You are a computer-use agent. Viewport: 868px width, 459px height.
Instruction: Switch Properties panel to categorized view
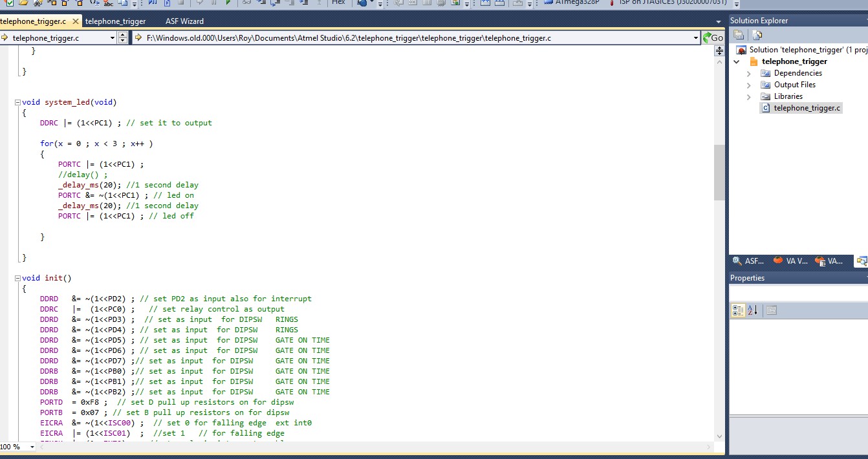(x=738, y=310)
